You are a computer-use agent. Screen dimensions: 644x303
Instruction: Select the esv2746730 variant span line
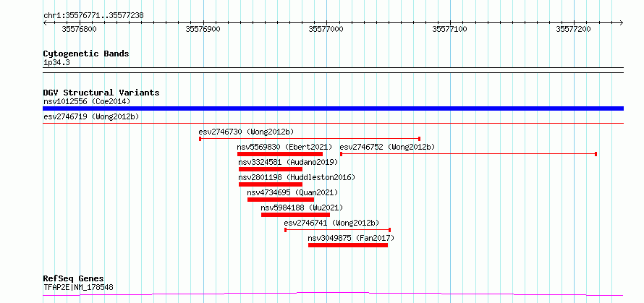pyautogui.click(x=310, y=139)
